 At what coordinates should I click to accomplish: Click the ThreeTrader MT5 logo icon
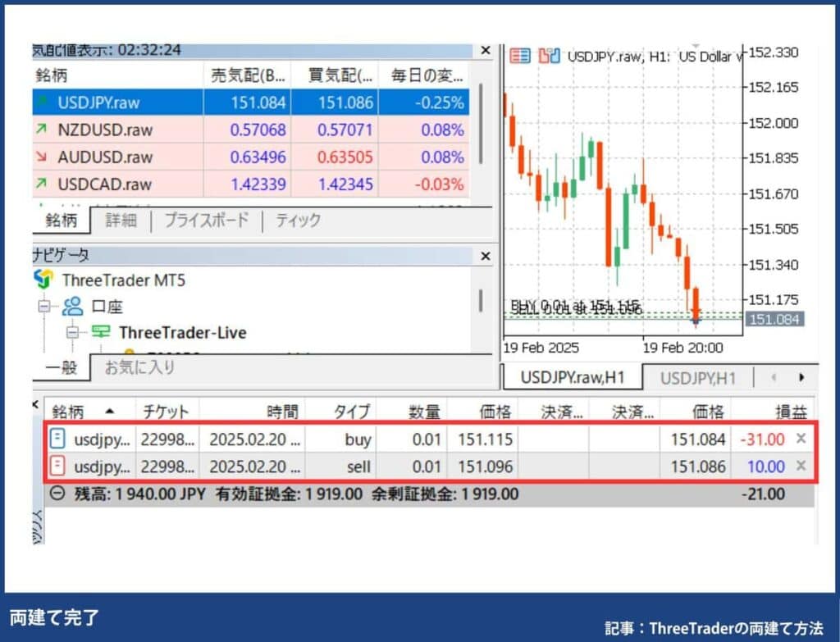[x=43, y=279]
